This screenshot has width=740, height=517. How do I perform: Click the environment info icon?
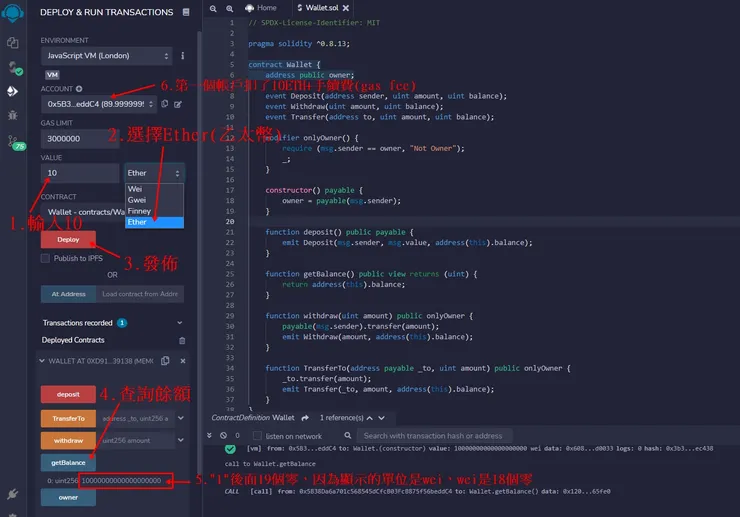(183, 56)
